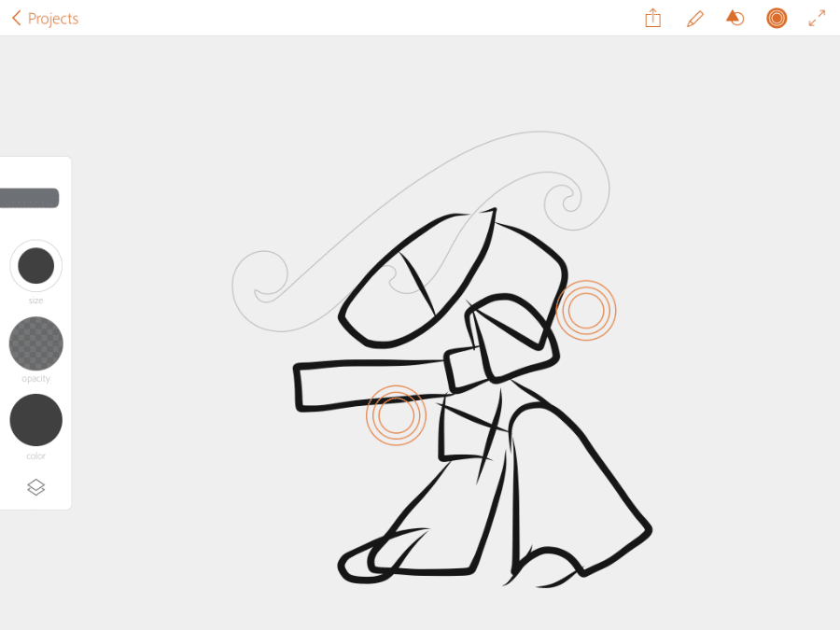Tap the back chevron arrow
Image resolution: width=840 pixels, height=630 pixels.
pyautogui.click(x=17, y=19)
